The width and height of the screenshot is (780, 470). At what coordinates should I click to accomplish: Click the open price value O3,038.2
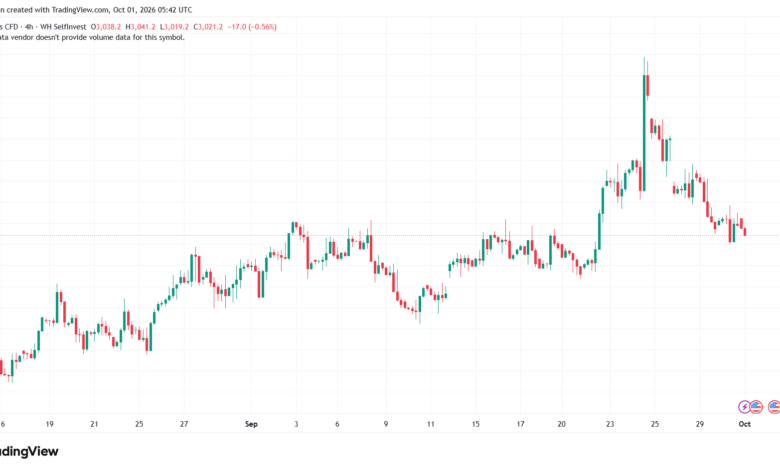click(x=105, y=27)
